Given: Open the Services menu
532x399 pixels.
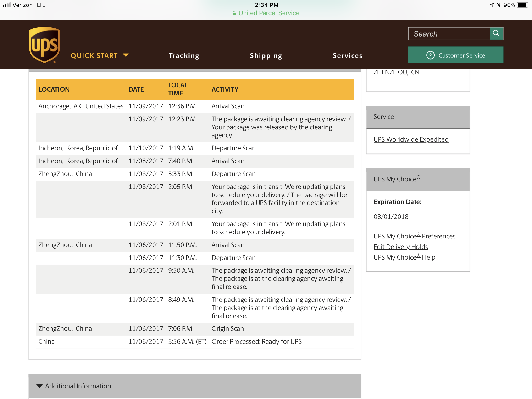Looking at the screenshot, I should [347, 55].
